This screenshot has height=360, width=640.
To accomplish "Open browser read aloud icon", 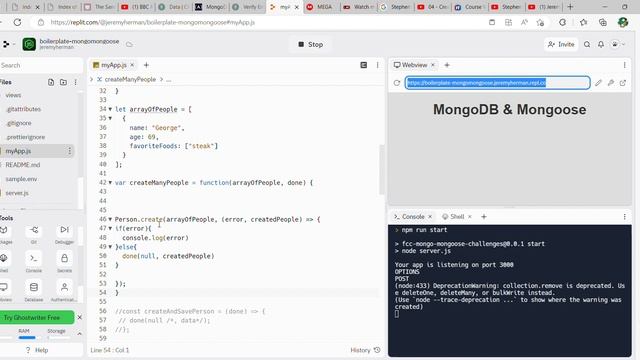I will (x=524, y=22).
